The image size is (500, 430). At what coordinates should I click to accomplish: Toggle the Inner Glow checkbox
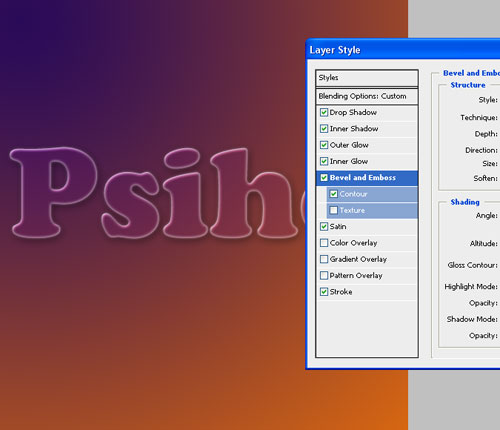(324, 161)
